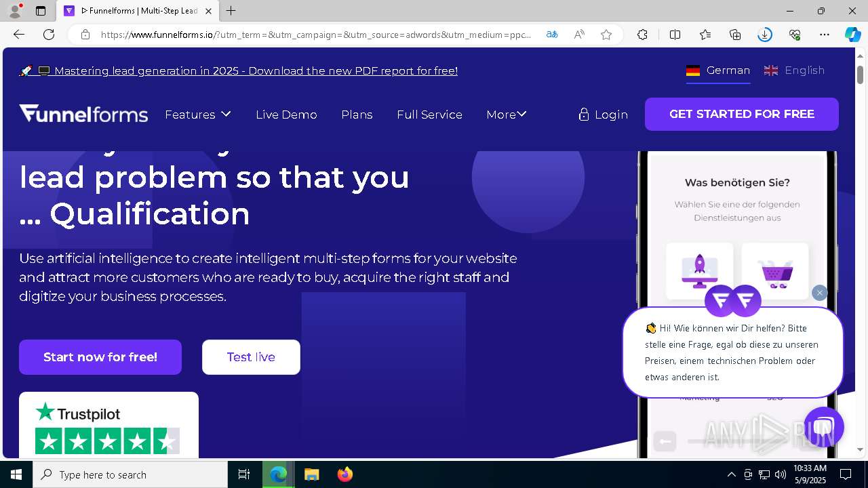Close the Funnelforms browser tab
The height and width of the screenshot is (488, 868).
[208, 11]
